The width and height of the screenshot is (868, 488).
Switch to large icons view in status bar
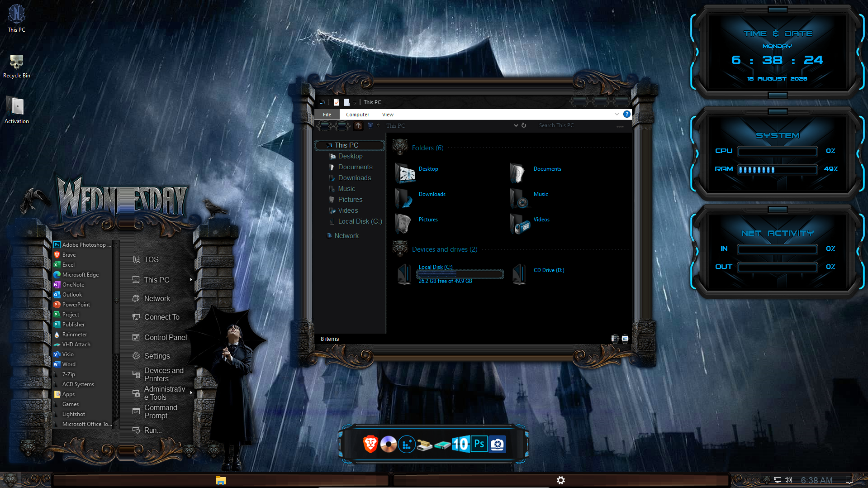coord(625,339)
